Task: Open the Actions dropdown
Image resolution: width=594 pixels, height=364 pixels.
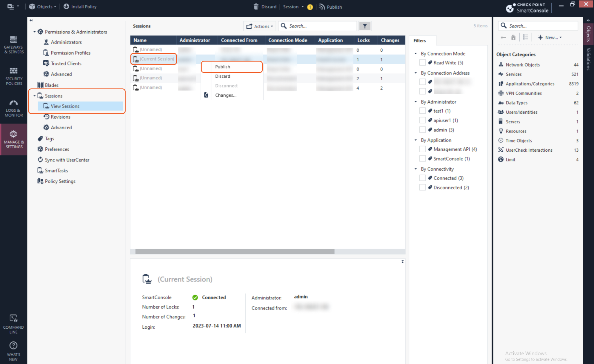Action: [260, 26]
